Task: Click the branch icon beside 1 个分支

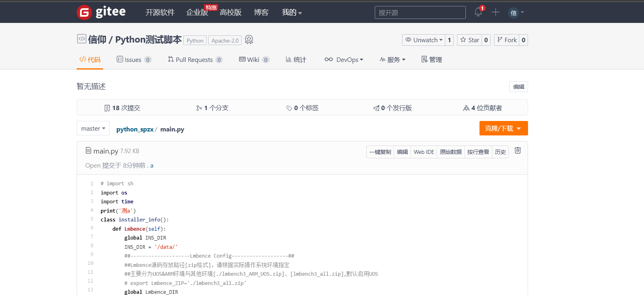Action: pyautogui.click(x=199, y=108)
